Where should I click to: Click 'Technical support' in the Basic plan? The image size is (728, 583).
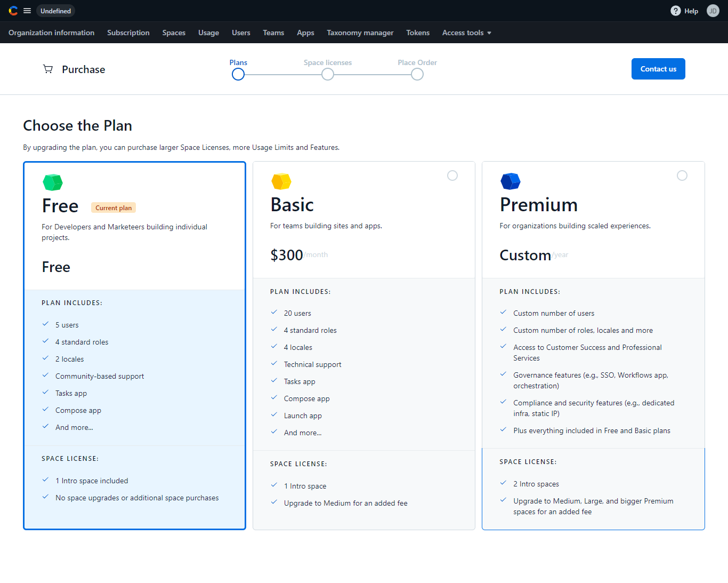(313, 364)
